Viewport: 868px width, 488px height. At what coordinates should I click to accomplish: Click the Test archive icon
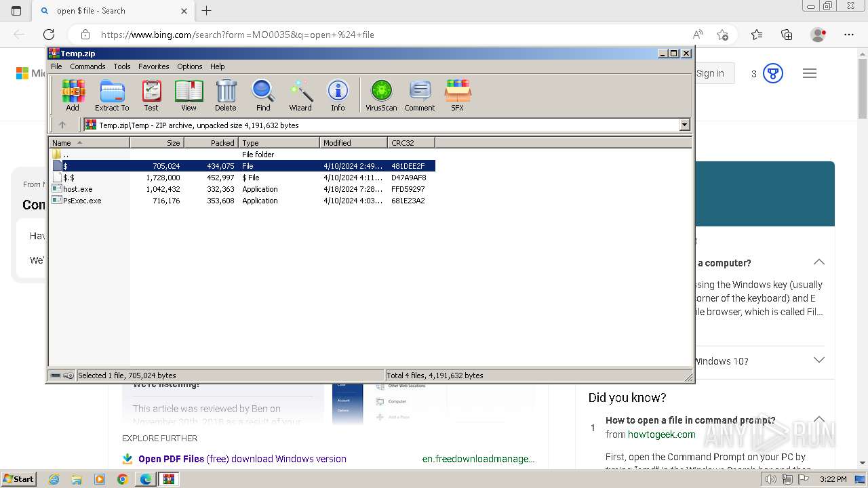[x=151, y=95]
